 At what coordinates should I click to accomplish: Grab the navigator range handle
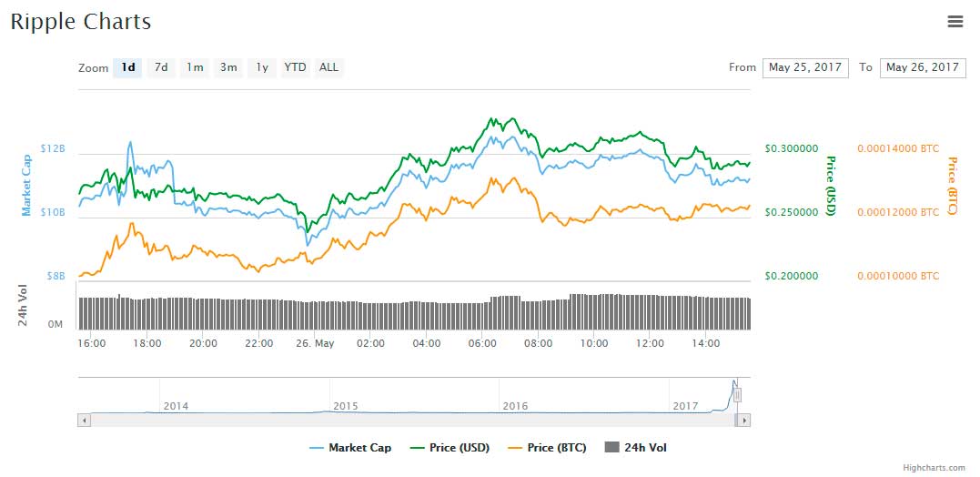click(x=737, y=395)
